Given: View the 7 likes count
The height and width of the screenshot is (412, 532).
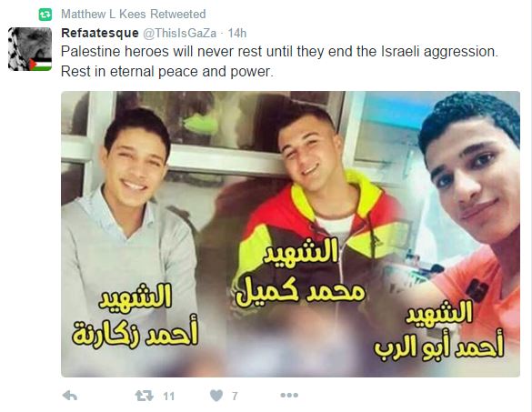Looking at the screenshot, I should coord(235,396).
